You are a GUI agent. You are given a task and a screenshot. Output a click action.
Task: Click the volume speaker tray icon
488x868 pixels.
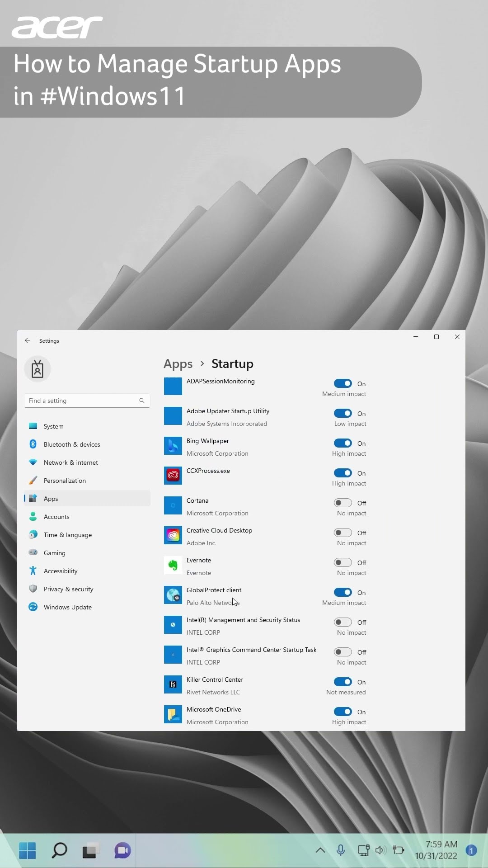(x=380, y=850)
